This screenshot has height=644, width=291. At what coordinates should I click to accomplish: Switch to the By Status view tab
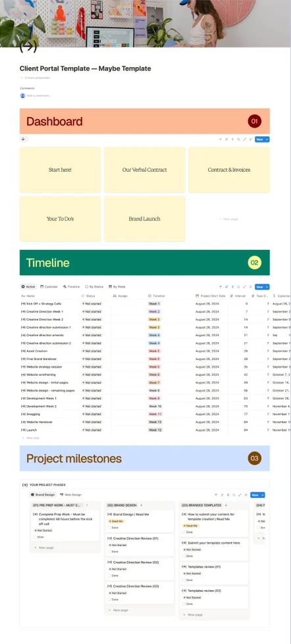[94, 287]
